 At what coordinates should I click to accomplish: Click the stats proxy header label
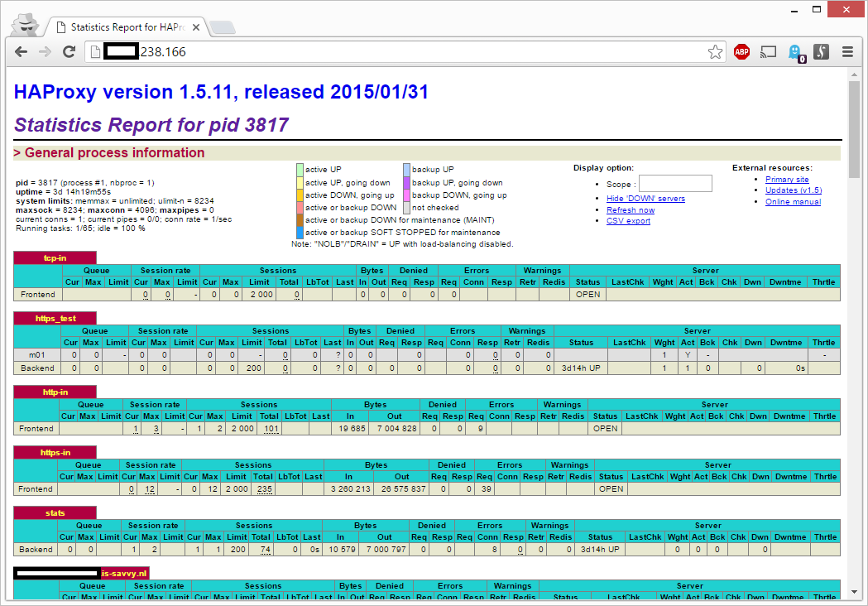click(55, 513)
